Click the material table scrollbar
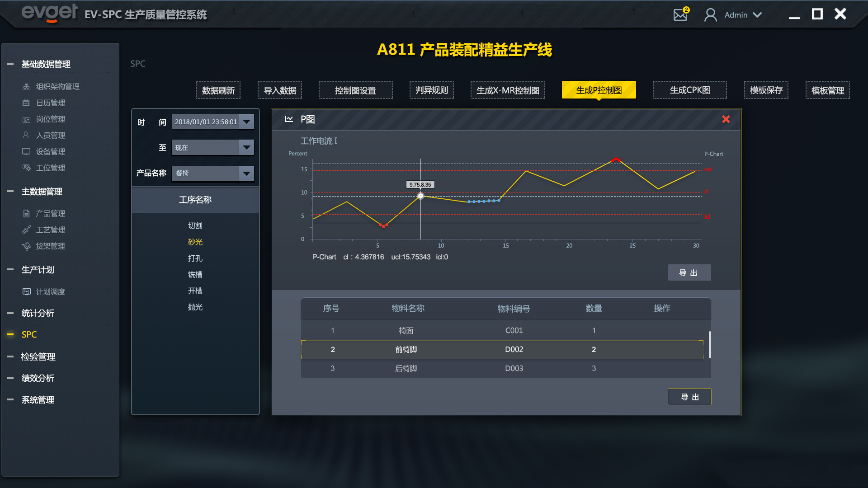This screenshot has height=488, width=868. click(x=710, y=344)
